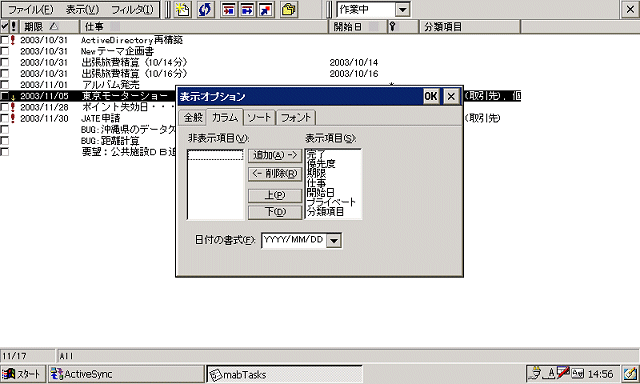
Task: Click the 追加 add button
Action: point(275,155)
